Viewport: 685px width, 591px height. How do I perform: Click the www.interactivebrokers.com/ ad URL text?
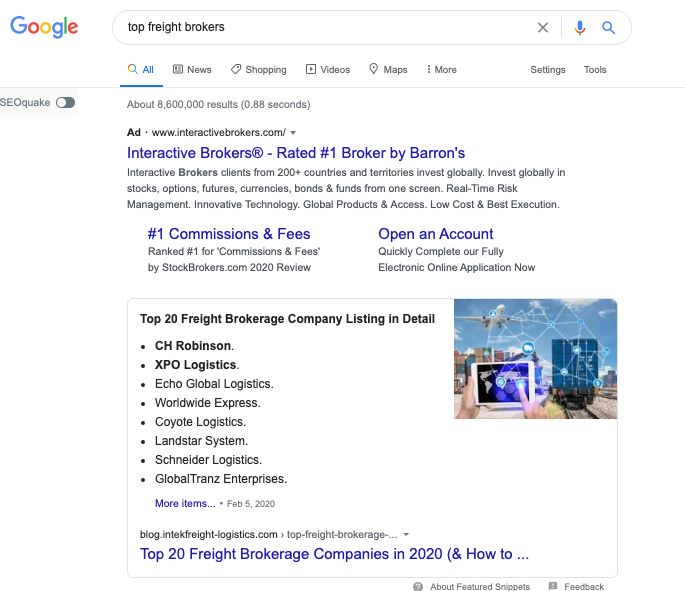coord(218,132)
